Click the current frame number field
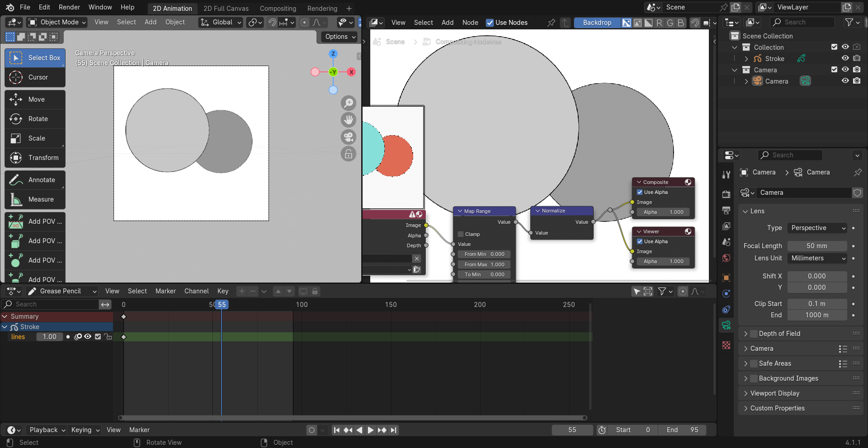 tap(572, 430)
